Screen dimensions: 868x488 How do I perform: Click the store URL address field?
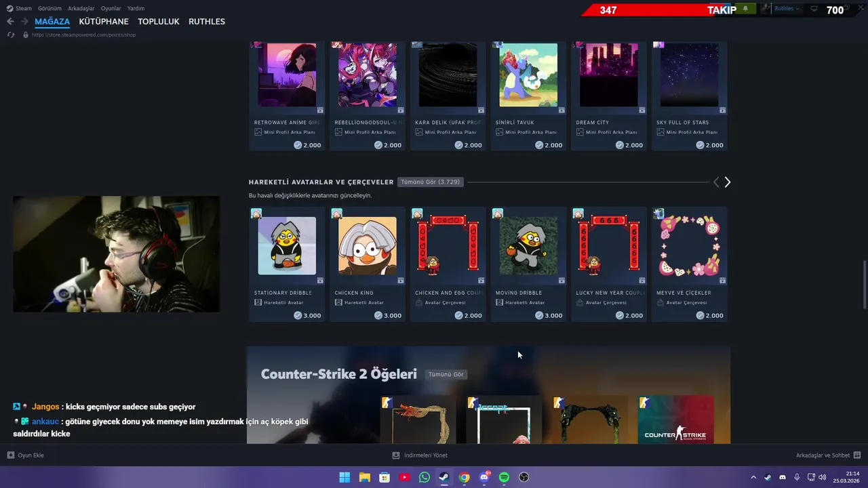coord(84,35)
